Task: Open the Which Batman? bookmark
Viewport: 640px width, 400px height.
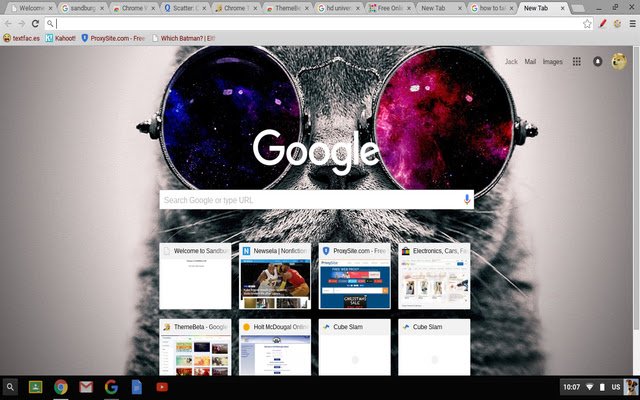Action: coord(183,38)
